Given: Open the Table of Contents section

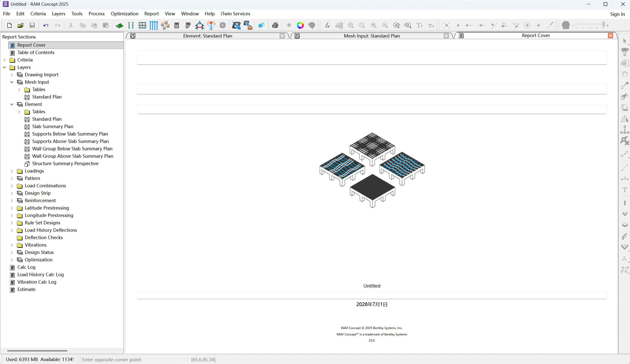Looking at the screenshot, I should [36, 53].
